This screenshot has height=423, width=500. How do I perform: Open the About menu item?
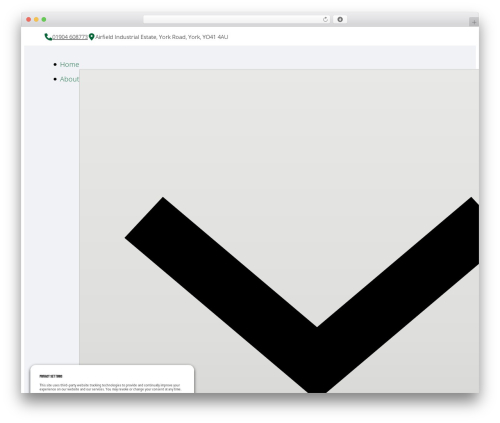coord(69,79)
